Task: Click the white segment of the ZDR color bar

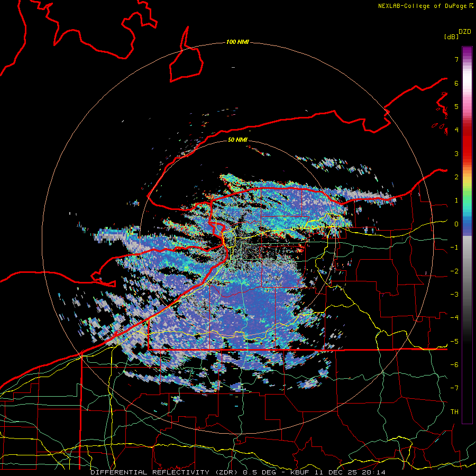Action: tap(467, 80)
